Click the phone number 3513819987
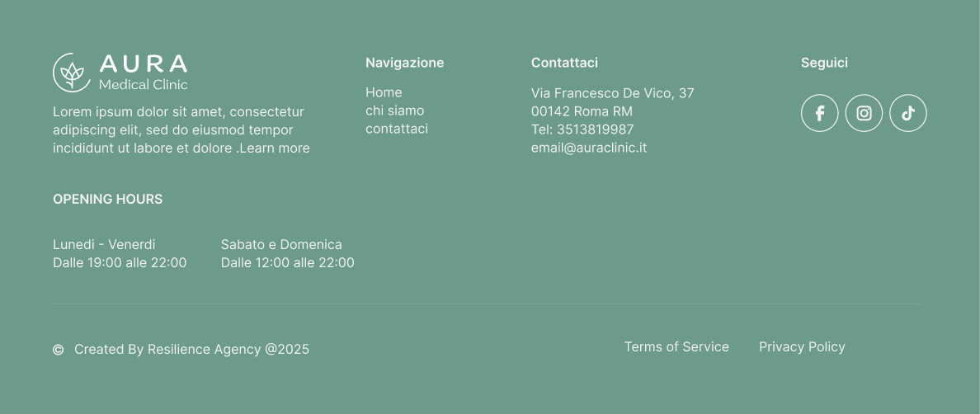Screen dimensions: 980x414 pyautogui.click(x=595, y=129)
